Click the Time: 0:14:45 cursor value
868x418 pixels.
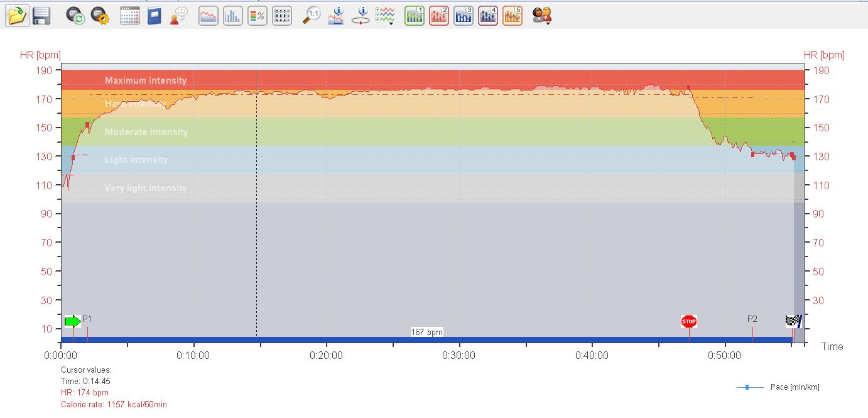click(86, 382)
